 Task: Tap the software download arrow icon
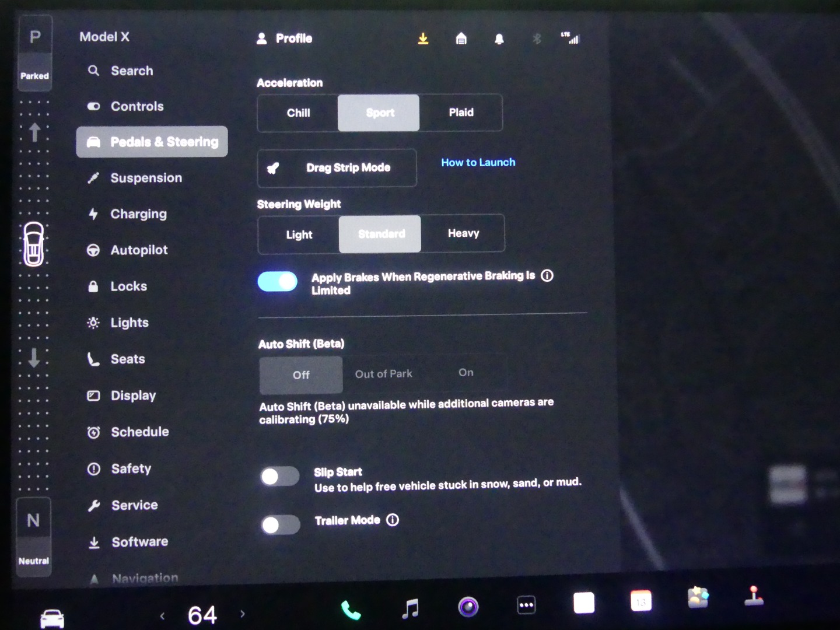(423, 39)
